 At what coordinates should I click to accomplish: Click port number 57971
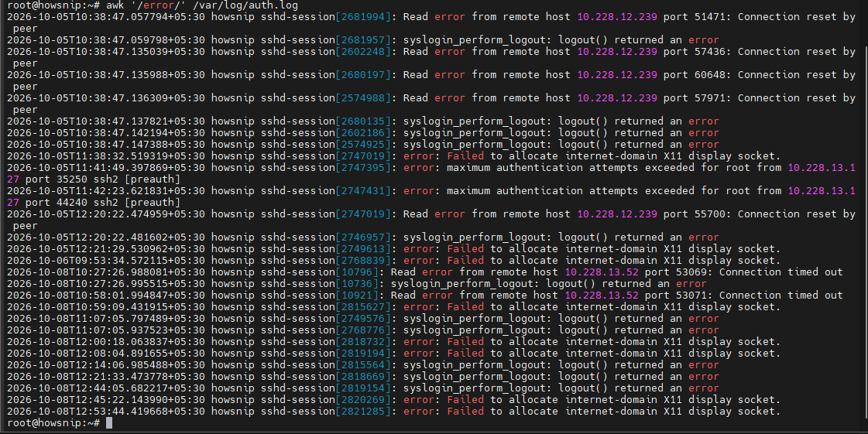[710, 97]
